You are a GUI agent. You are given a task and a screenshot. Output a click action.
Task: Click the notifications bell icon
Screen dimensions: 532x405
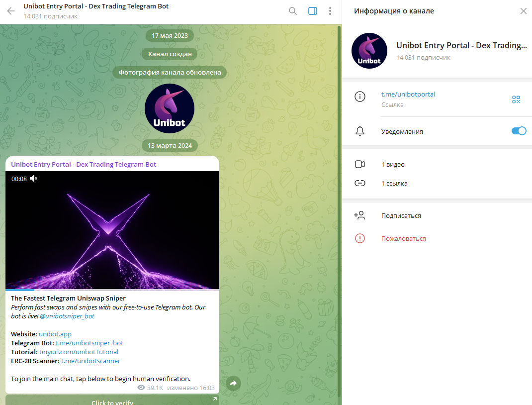(359, 131)
